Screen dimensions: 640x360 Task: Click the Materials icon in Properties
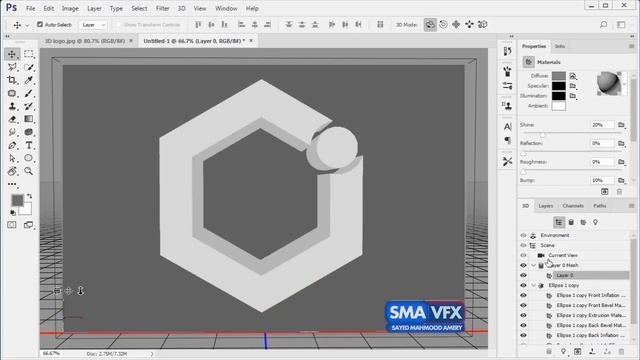click(x=529, y=62)
